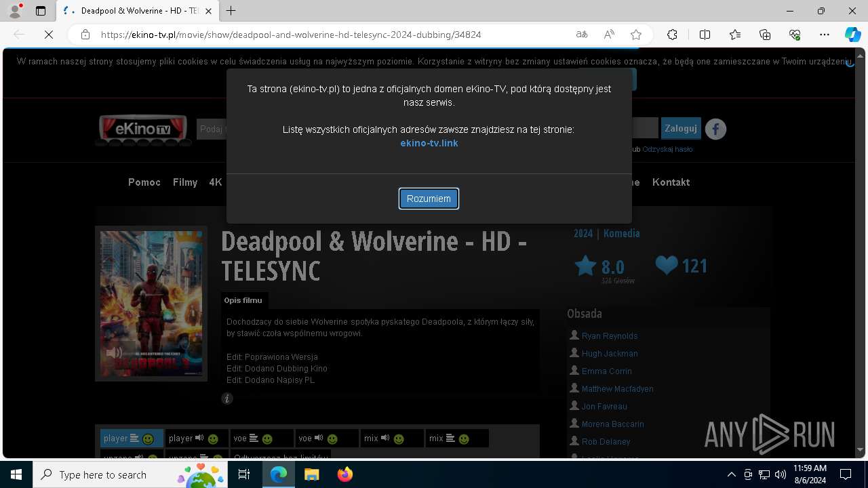
Task: Add this page to favorites star
Action: coord(636,35)
